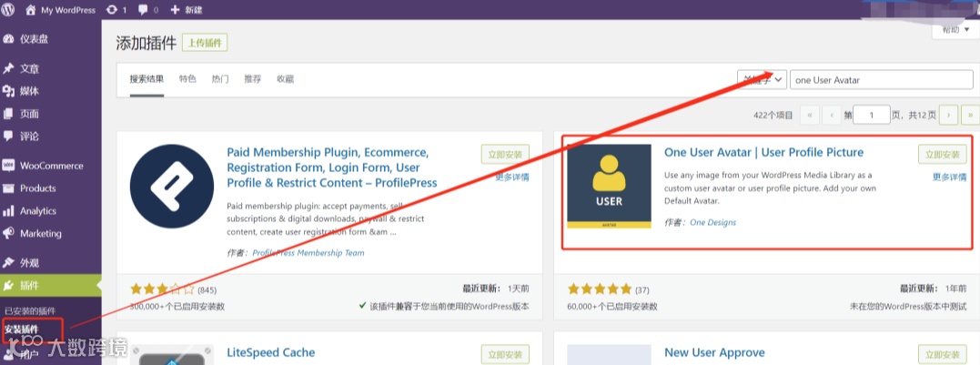
Task: Open the WooCommerce sidebar menu
Action: pos(51,166)
